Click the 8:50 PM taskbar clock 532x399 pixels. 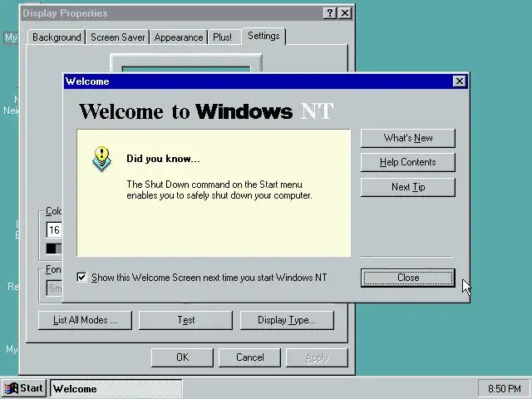(x=505, y=389)
